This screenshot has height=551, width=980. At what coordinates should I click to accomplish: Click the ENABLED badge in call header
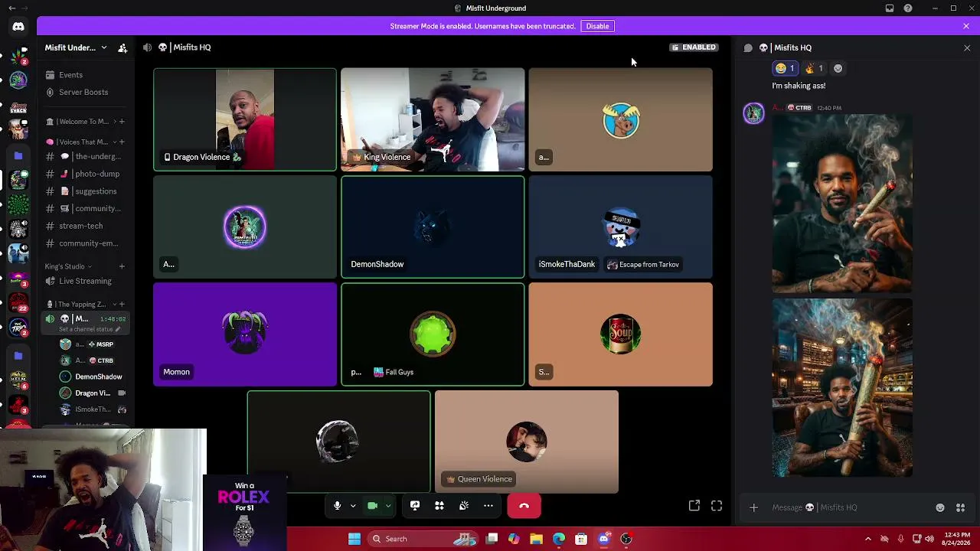tap(694, 47)
